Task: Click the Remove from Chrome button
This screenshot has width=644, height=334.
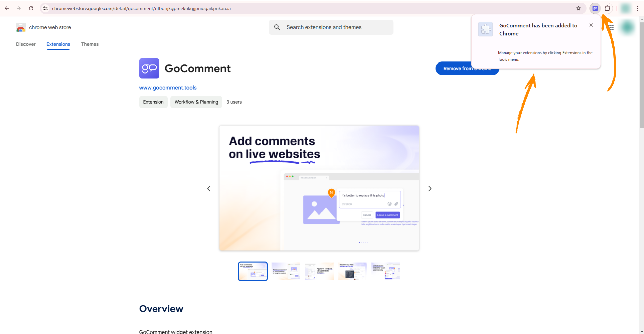Action: tap(453, 69)
